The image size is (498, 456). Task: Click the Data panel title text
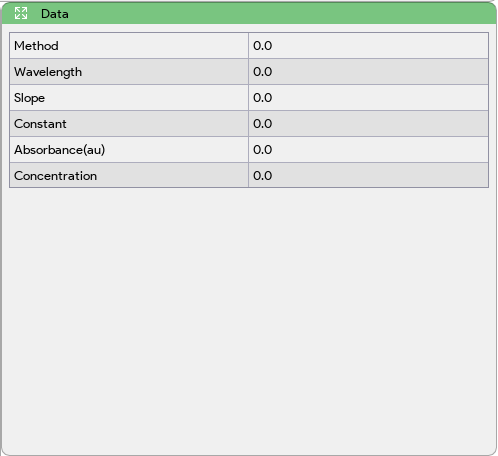[55, 14]
